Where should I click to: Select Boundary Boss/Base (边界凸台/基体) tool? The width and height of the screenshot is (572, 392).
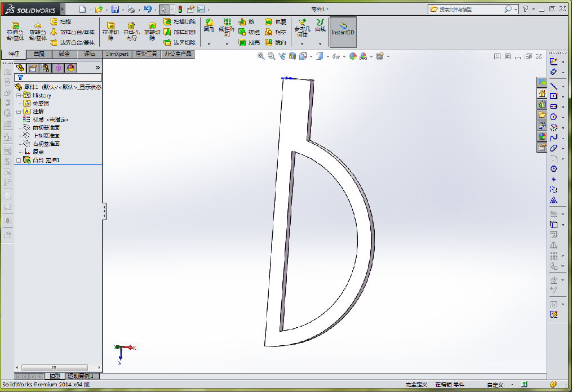(x=72, y=42)
